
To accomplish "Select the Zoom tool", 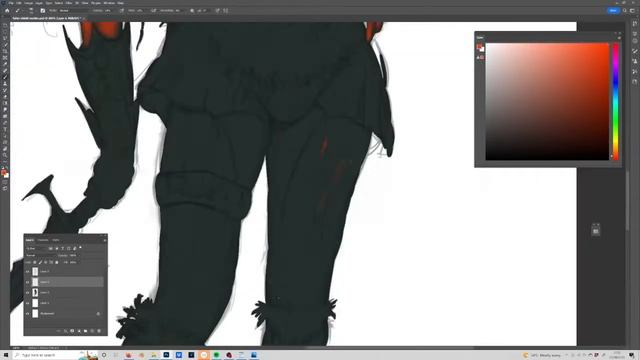I will pyautogui.click(x=5, y=155).
